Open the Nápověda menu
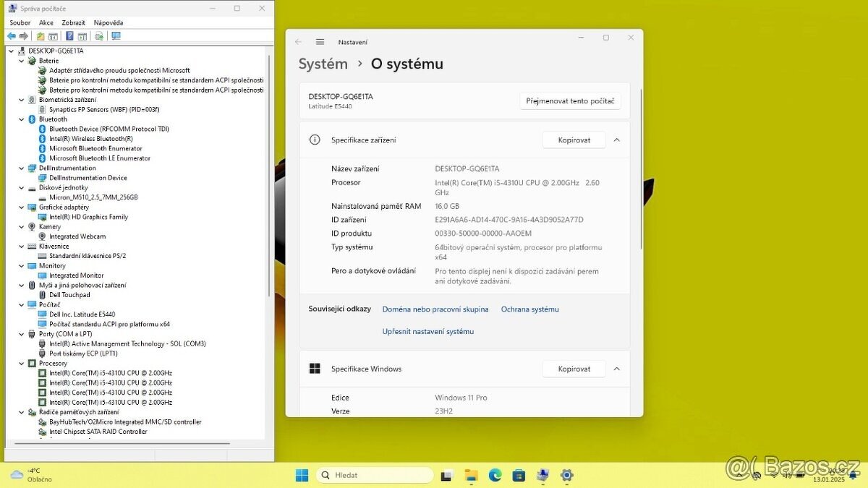Screen dimensions: 868x488 (109, 22)
